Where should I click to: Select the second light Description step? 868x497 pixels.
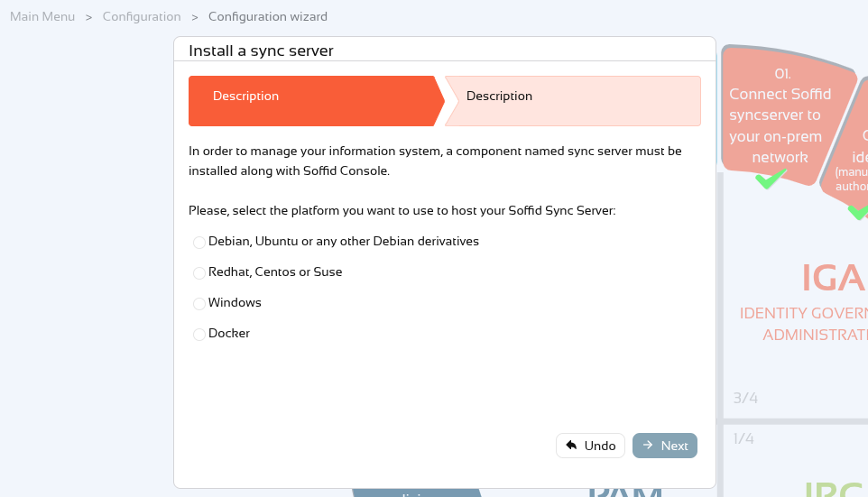573,101
